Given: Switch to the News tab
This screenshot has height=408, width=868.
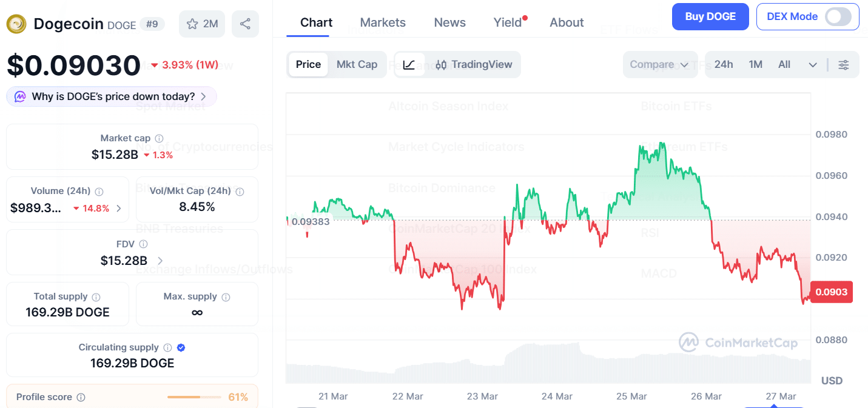Looking at the screenshot, I should click(449, 22).
